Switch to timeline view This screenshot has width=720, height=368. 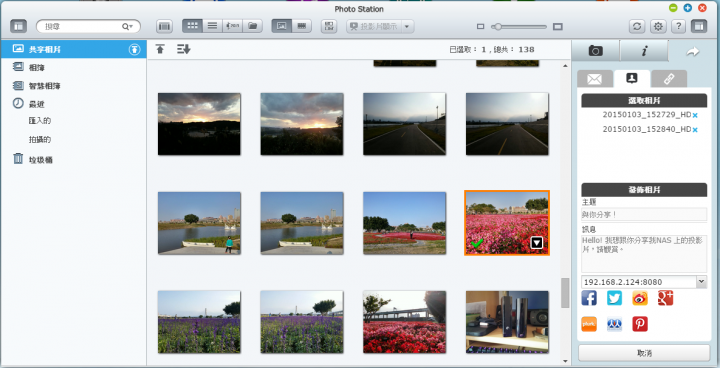click(x=232, y=26)
